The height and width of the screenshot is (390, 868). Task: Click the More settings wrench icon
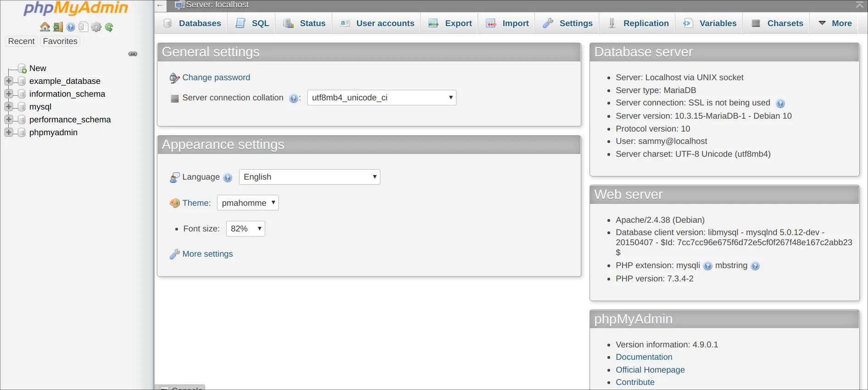(x=174, y=254)
